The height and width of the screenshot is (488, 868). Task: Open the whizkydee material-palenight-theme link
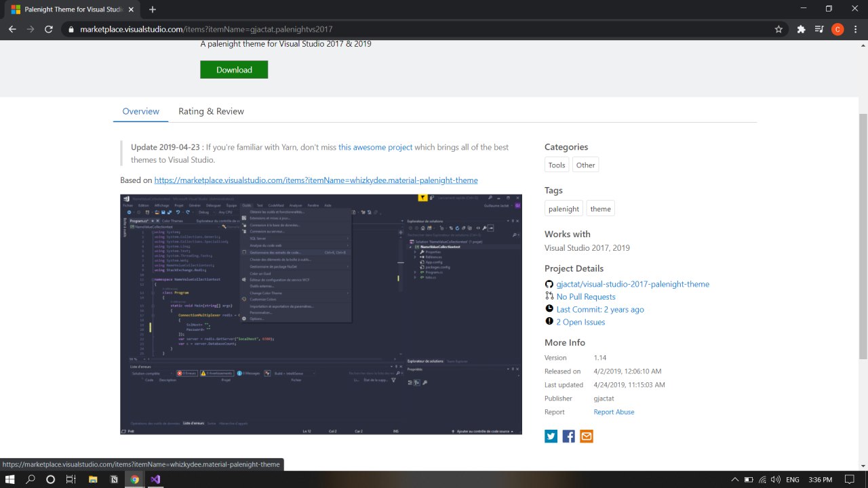pyautogui.click(x=316, y=180)
